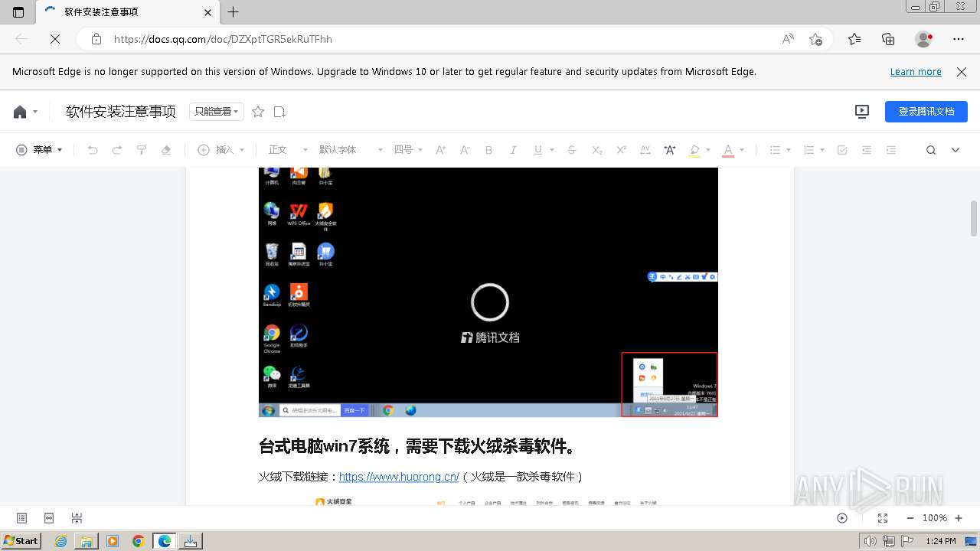The image size is (980, 551).
Task: Click the decrease indent icon
Action: coord(867,150)
